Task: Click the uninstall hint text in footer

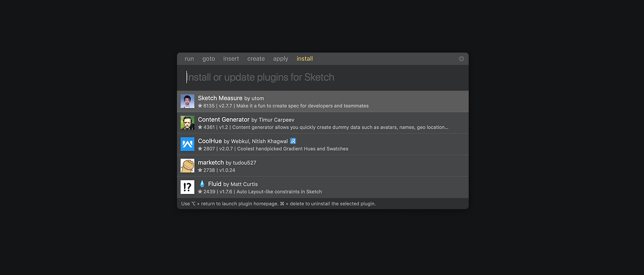Action: click(328, 203)
